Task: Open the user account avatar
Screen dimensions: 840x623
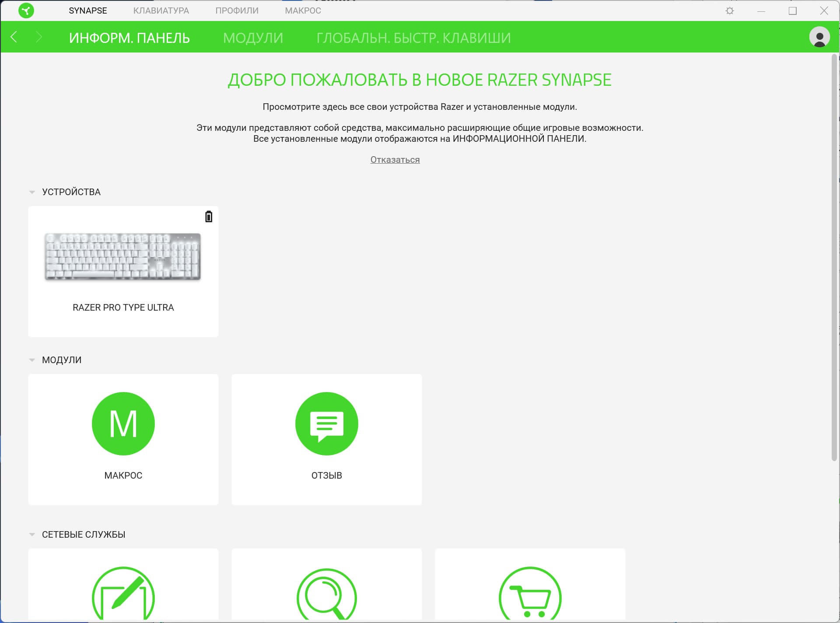Action: [819, 37]
